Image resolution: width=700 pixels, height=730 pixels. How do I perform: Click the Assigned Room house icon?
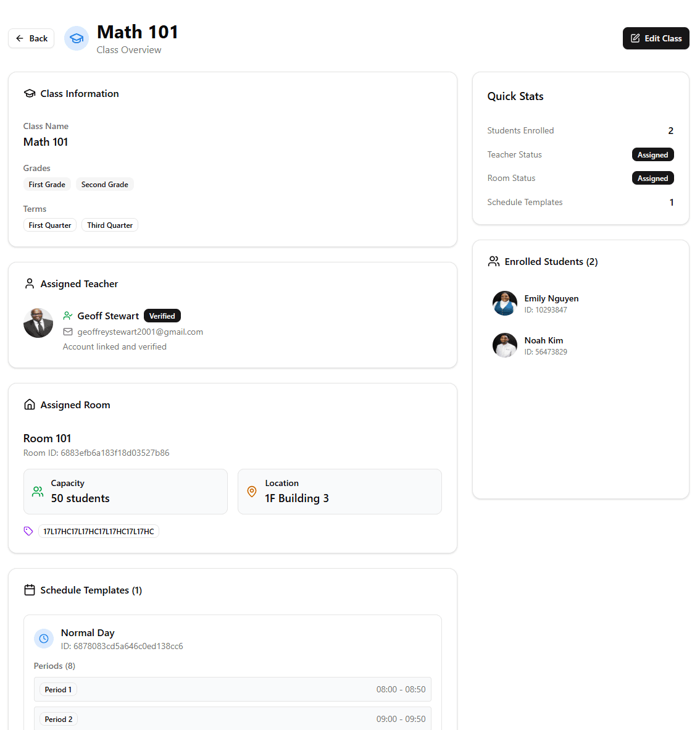click(29, 405)
